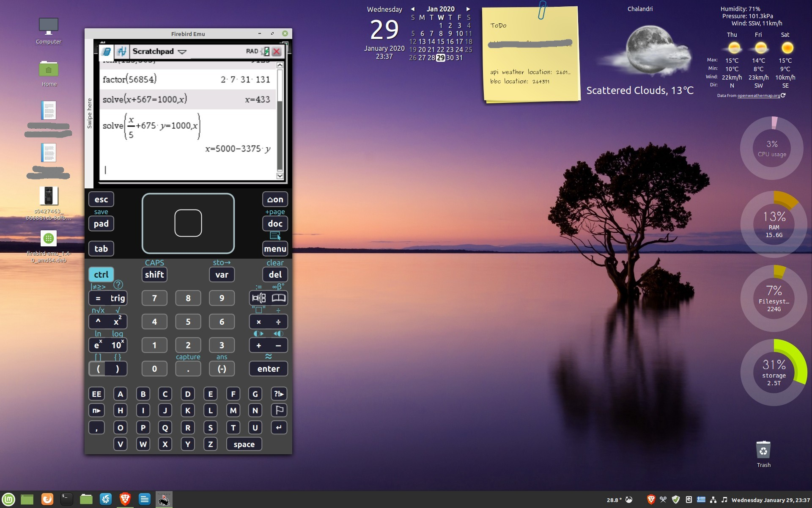Viewport: 812px width, 508px height.
Task: Toggle the ctrl modifier key
Action: [101, 274]
